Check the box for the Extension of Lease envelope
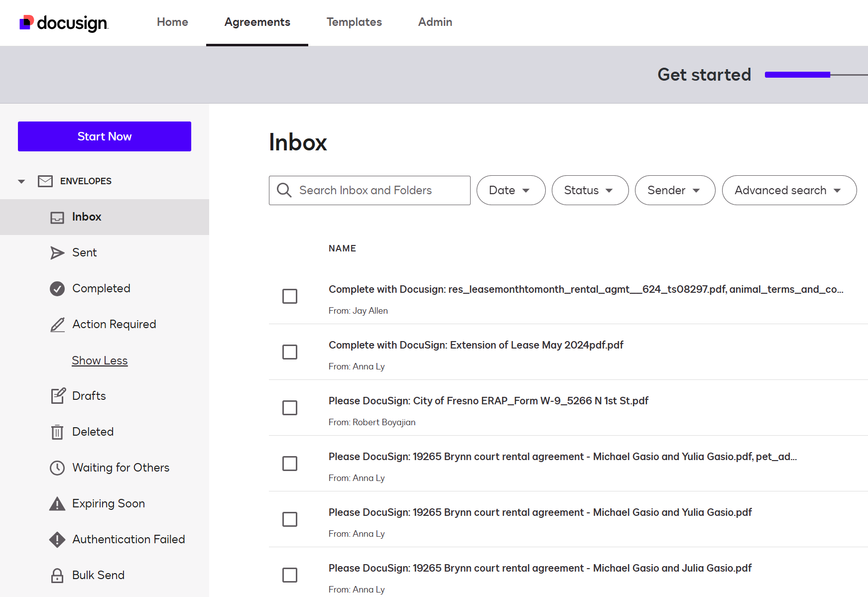 pyautogui.click(x=289, y=352)
